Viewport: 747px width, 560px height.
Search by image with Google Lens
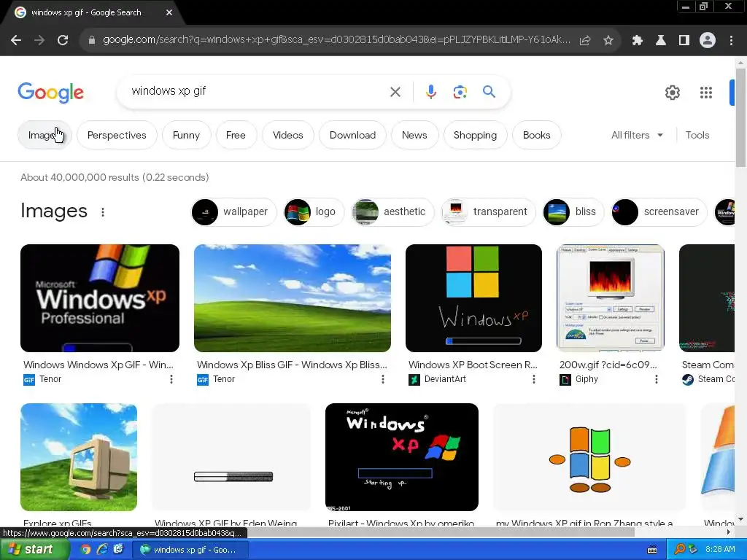[460, 92]
